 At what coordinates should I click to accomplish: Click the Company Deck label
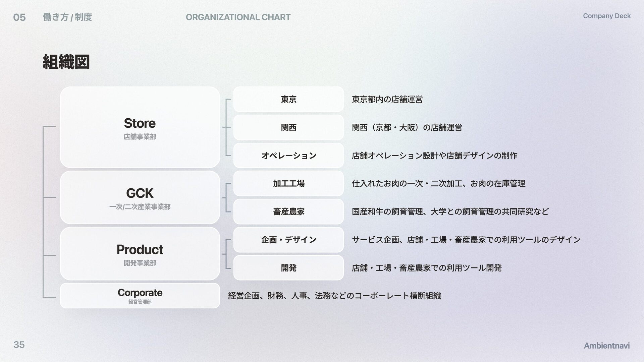click(606, 16)
